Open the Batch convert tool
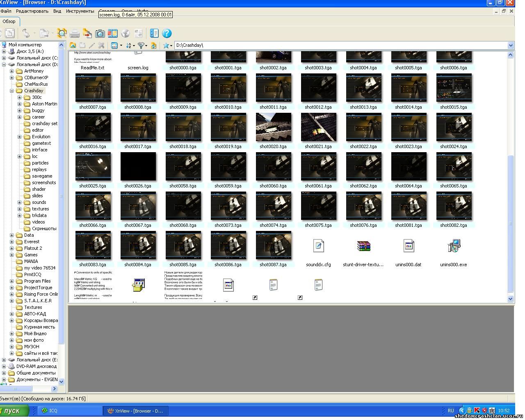The width and height of the screenshot is (525, 420). click(x=87, y=33)
